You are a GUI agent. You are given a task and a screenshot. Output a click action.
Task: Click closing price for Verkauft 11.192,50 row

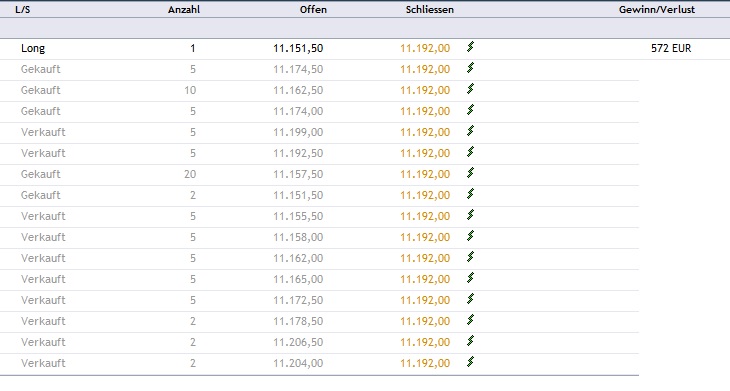(x=425, y=153)
